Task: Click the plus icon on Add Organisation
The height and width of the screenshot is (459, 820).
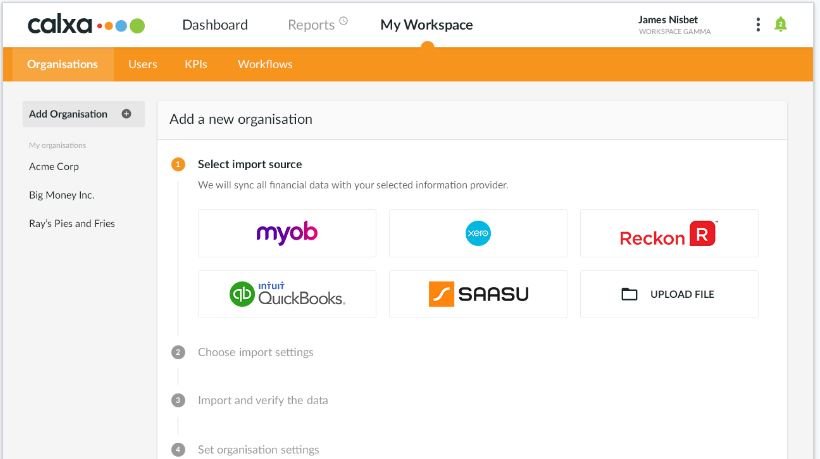Action: point(127,114)
